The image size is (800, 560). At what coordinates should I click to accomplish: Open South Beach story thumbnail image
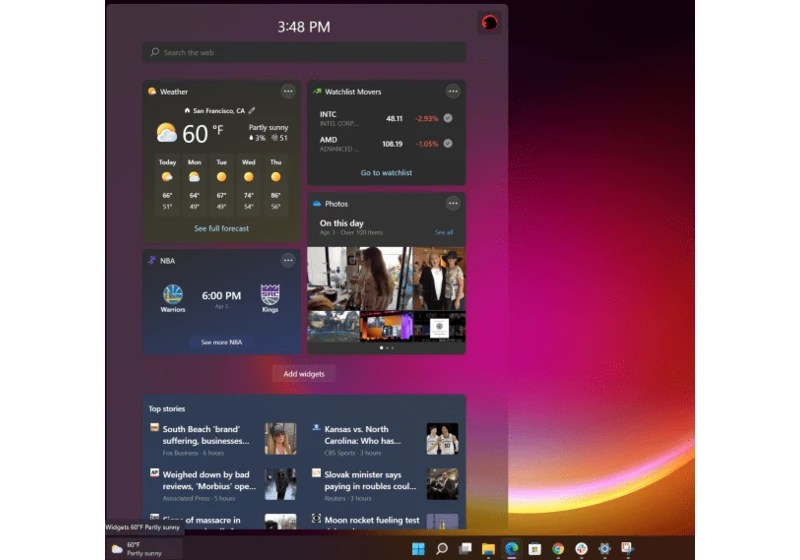tap(281, 439)
